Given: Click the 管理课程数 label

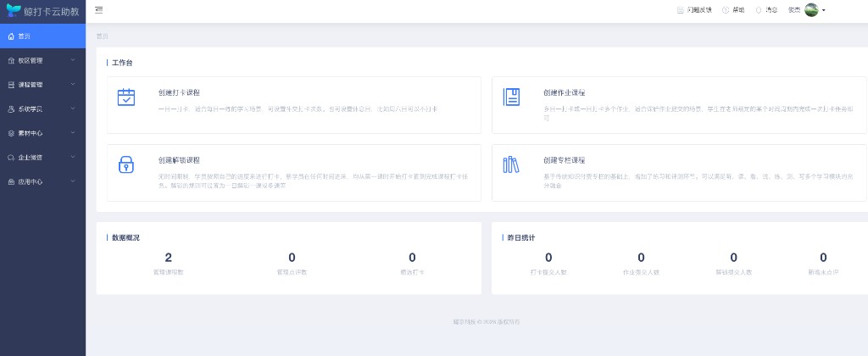Looking at the screenshot, I should [169, 272].
